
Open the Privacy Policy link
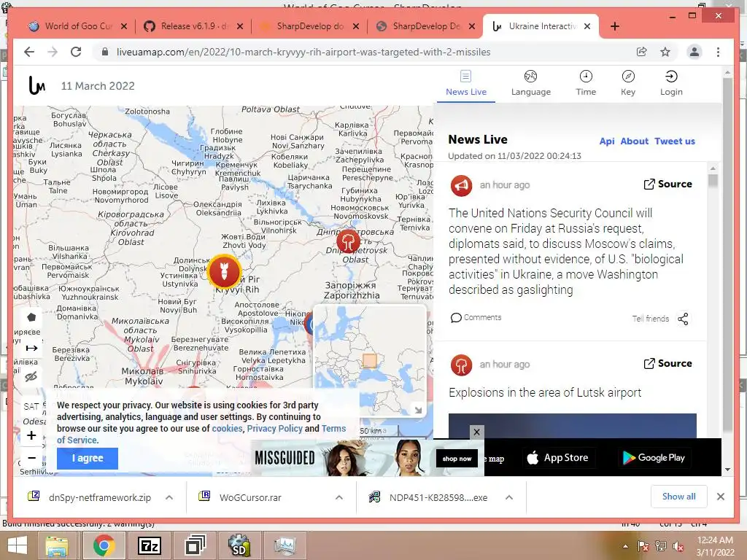(x=274, y=428)
